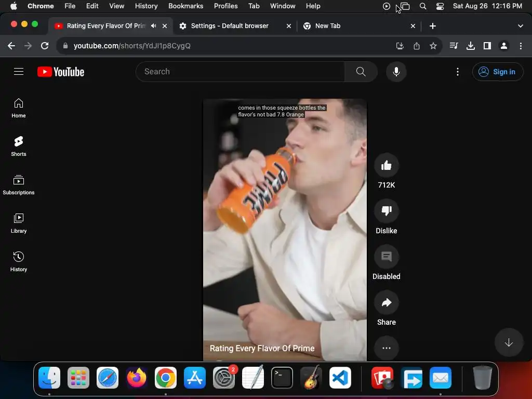Like the Short with thumbs up
The width and height of the screenshot is (532, 399).
[386, 166]
